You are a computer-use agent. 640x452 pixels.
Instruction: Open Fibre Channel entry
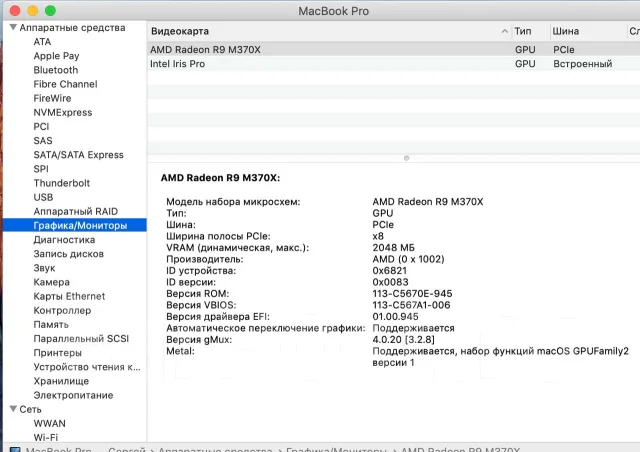(65, 84)
